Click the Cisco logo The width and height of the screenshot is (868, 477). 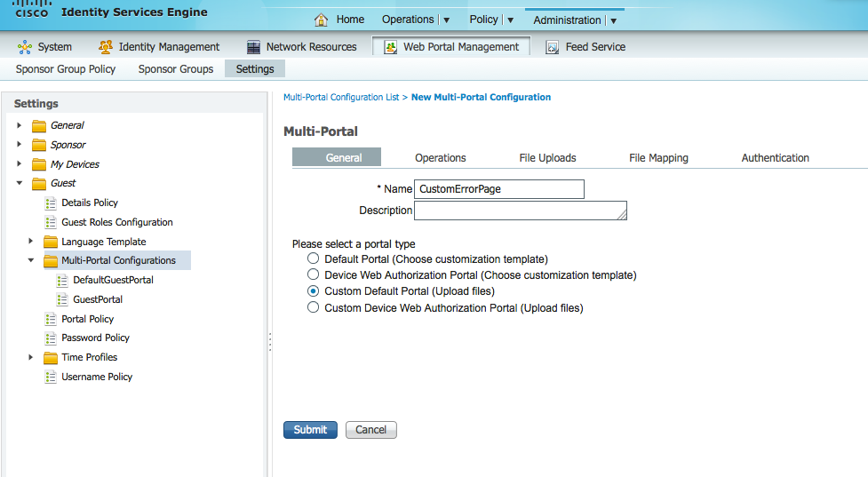pos(32,9)
